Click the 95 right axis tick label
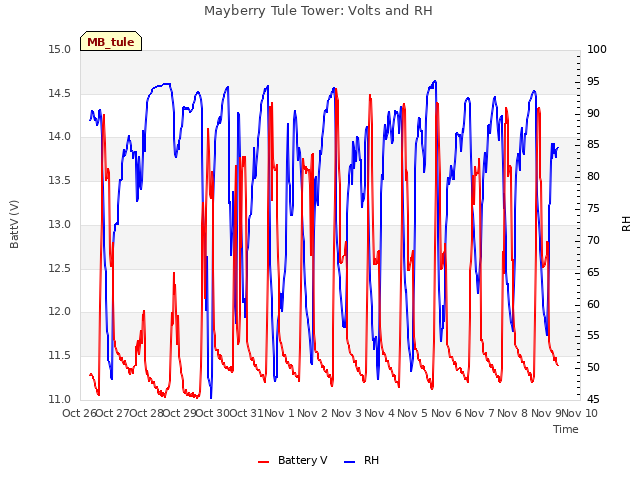 tap(593, 81)
